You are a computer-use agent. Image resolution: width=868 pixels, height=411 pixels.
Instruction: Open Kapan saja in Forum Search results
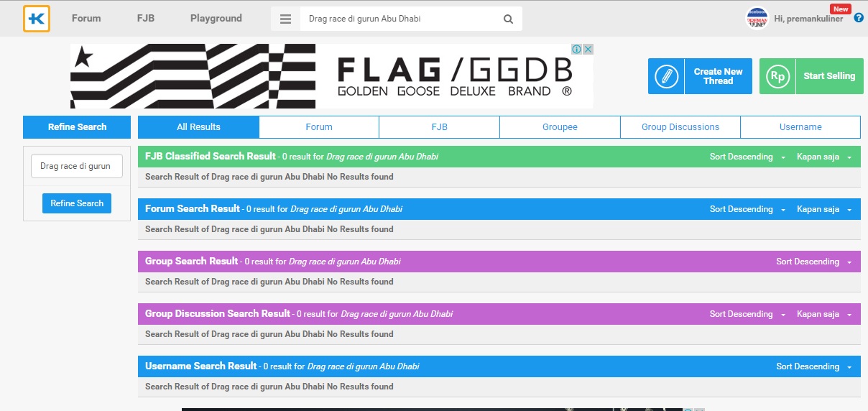click(824, 209)
